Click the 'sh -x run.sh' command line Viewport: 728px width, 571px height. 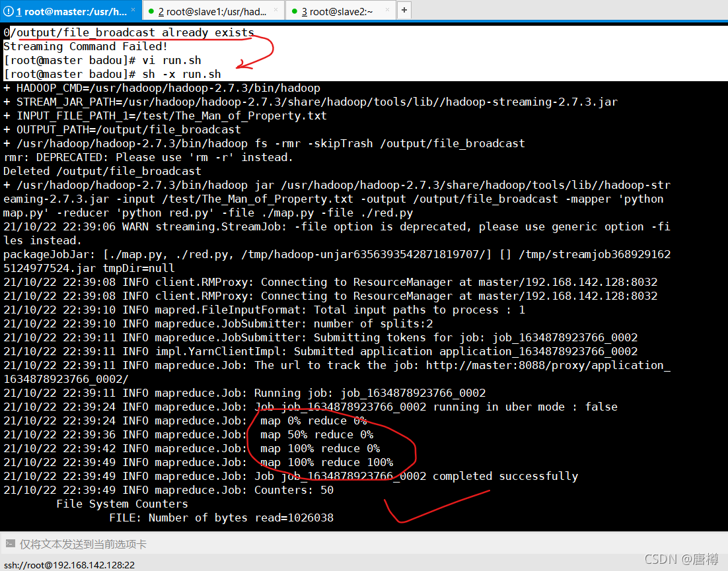(112, 74)
